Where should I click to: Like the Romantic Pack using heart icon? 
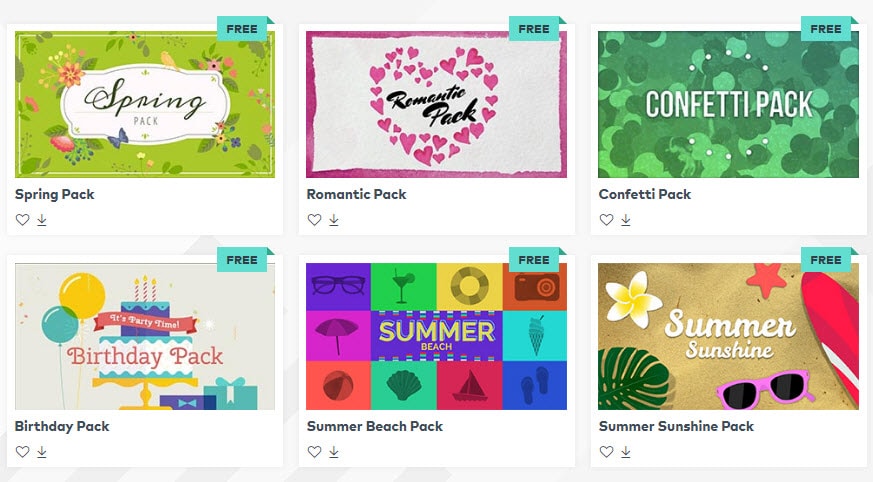(x=314, y=220)
